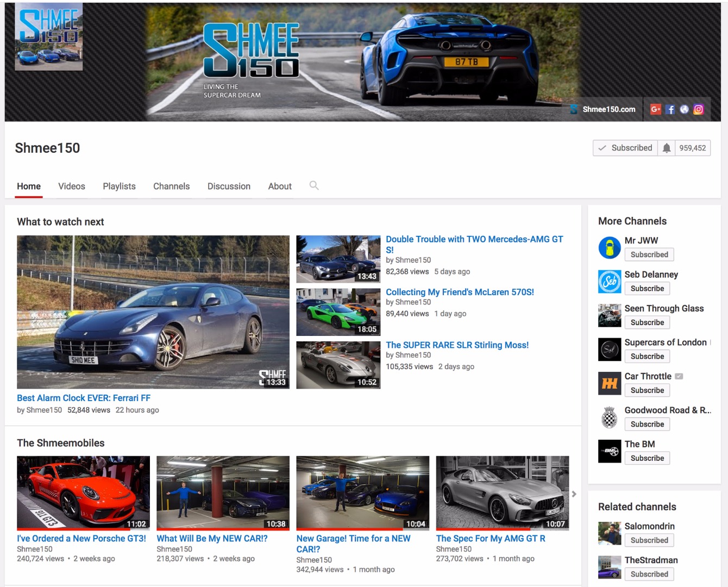Play the Ferrari FF featured video thumbnail

pos(153,311)
